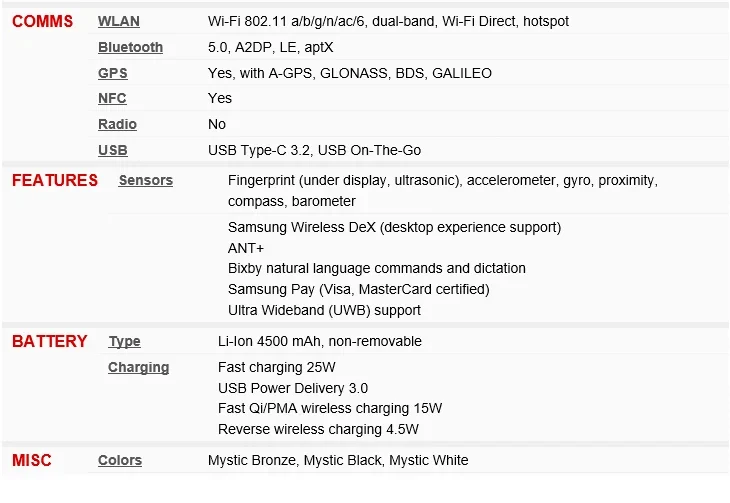Click the COMMS section heading
Image resolution: width=730 pixels, height=503 pixels.
click(x=42, y=21)
